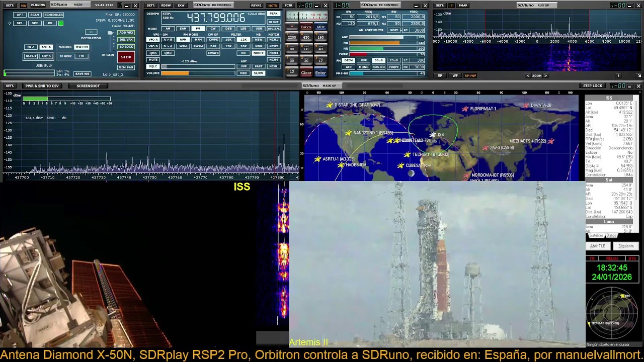Click the ADD VRX button
644x362 pixels.
[x=126, y=33]
